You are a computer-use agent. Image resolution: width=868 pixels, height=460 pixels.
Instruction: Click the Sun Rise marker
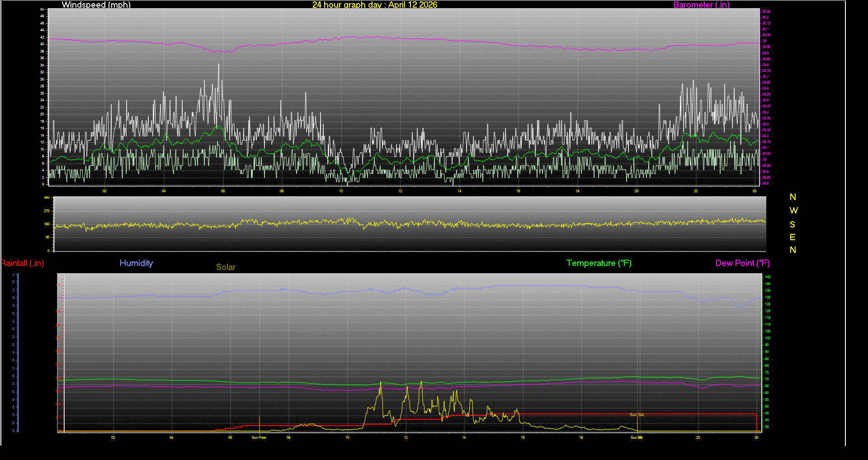click(258, 437)
